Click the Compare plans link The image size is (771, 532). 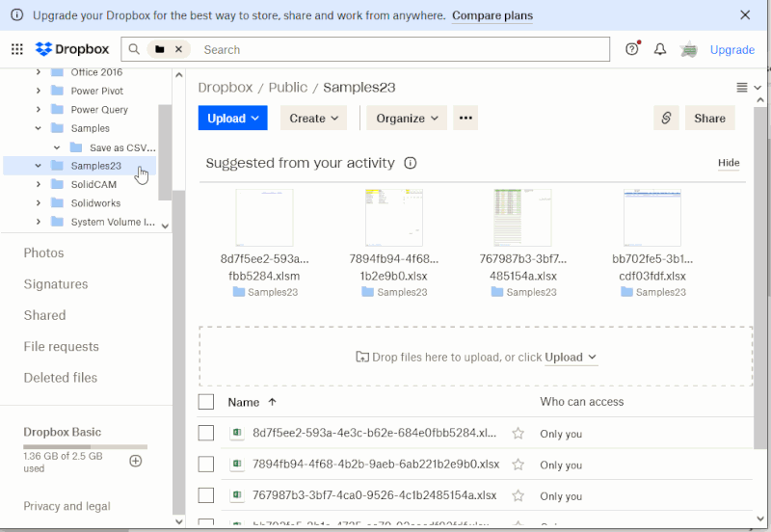(492, 15)
